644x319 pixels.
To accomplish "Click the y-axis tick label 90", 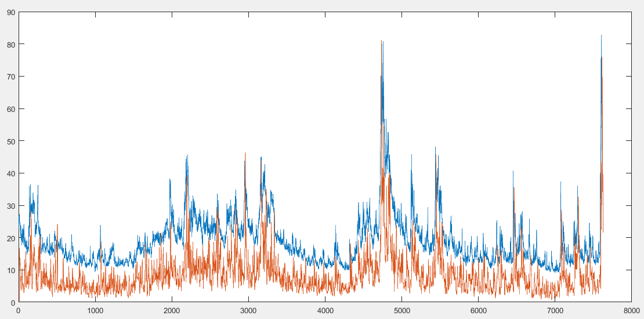I will coord(12,12).
